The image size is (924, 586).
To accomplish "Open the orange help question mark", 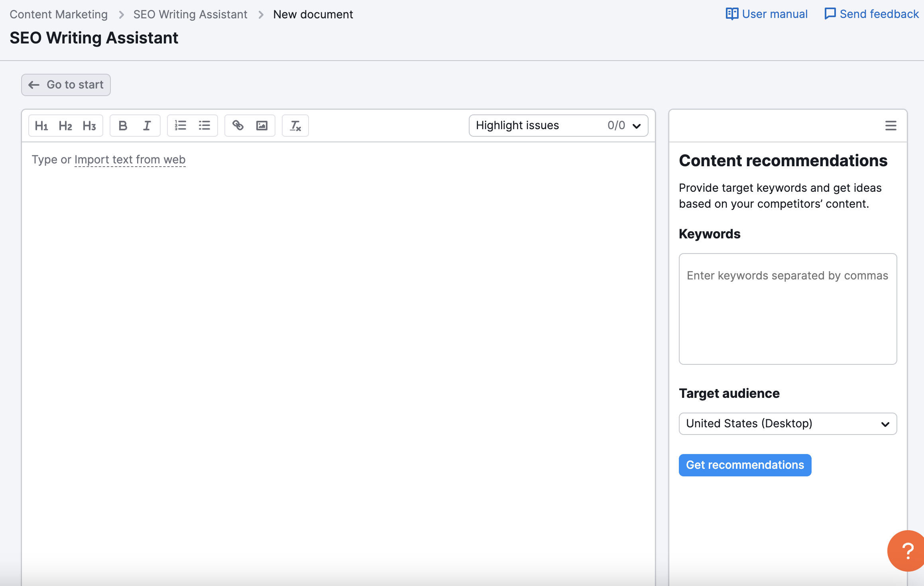I will tap(907, 551).
